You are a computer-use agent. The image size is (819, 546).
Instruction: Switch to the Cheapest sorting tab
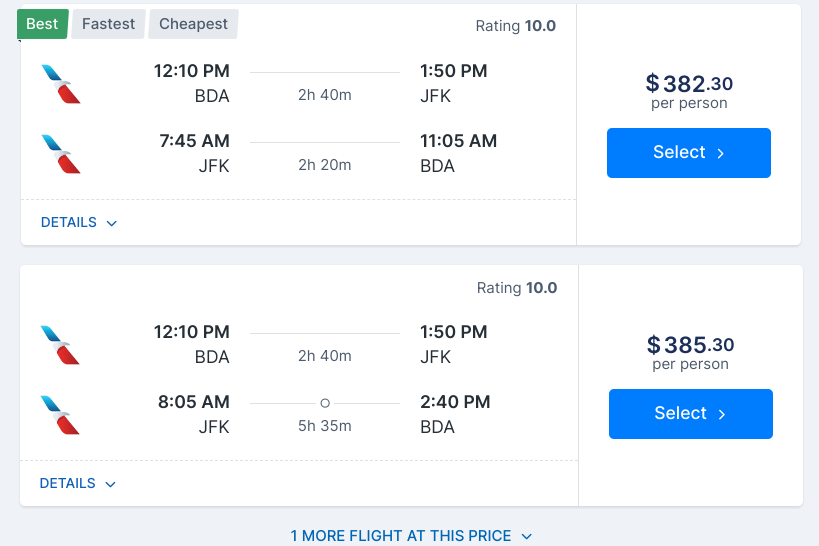(x=193, y=24)
